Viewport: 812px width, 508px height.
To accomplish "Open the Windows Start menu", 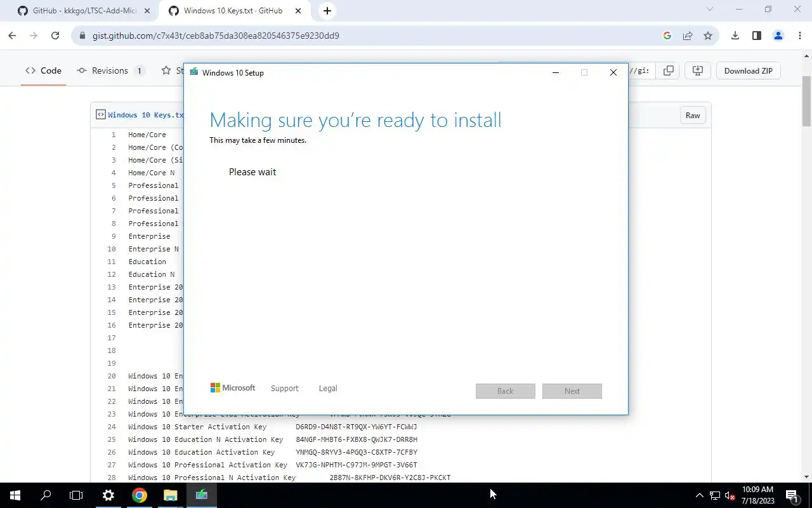I will coord(15,495).
